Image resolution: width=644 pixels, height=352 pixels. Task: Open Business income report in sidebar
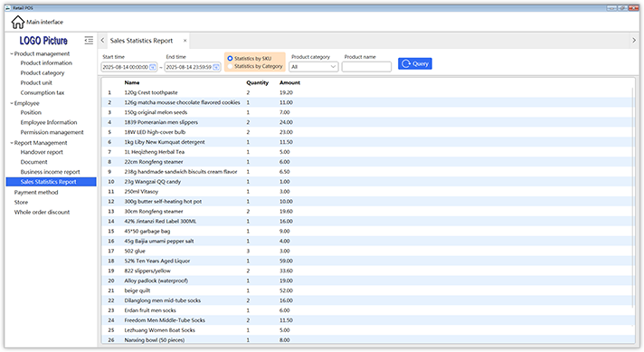click(50, 172)
